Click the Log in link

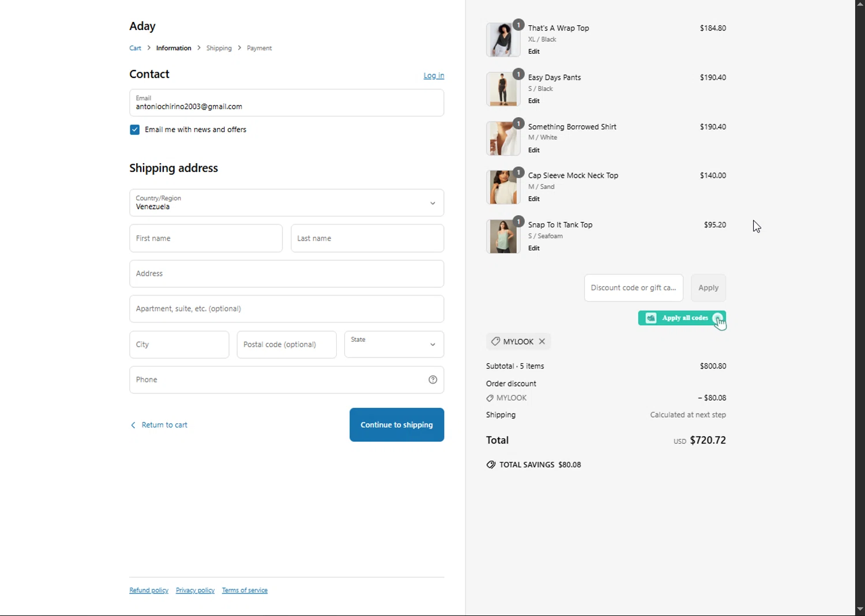pyautogui.click(x=434, y=76)
